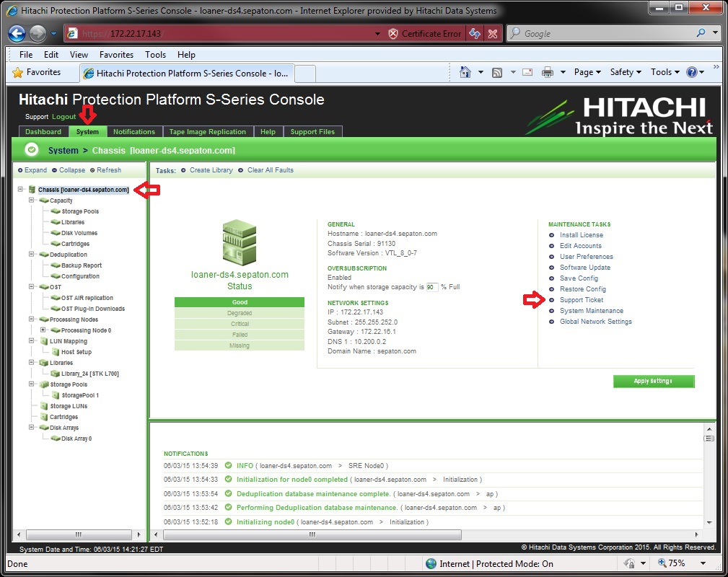
Task: Open the Safety dropdown menu
Action: 626,72
